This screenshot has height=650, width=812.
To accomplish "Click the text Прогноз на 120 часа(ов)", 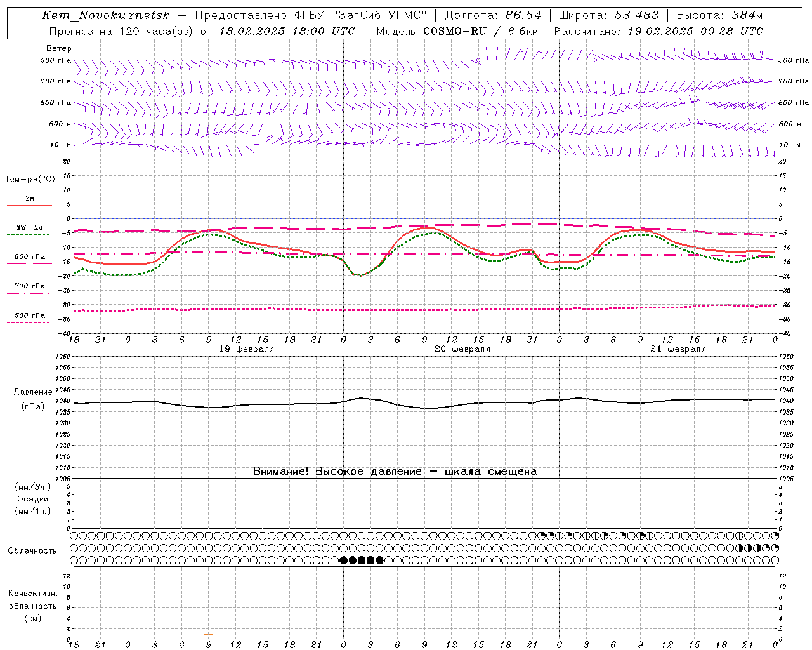I will (122, 31).
